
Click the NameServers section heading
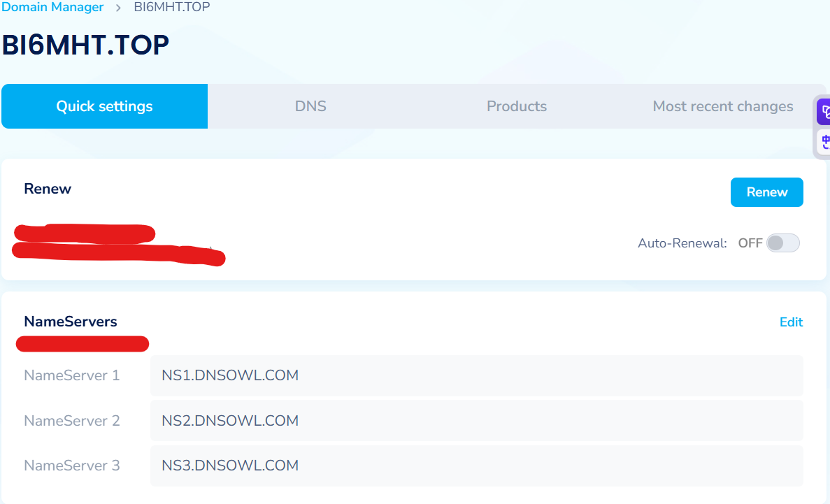tap(71, 322)
